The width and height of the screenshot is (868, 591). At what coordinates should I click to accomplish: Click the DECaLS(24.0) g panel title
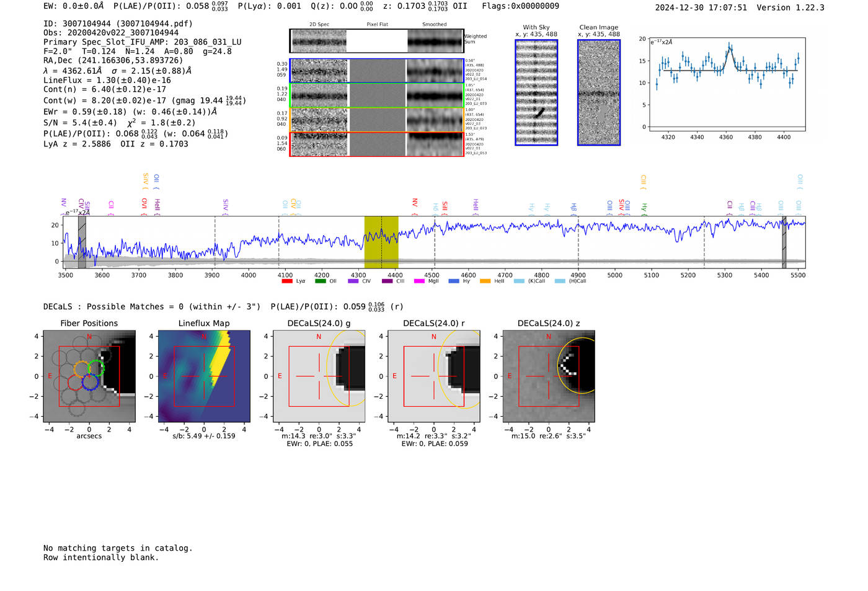click(319, 323)
